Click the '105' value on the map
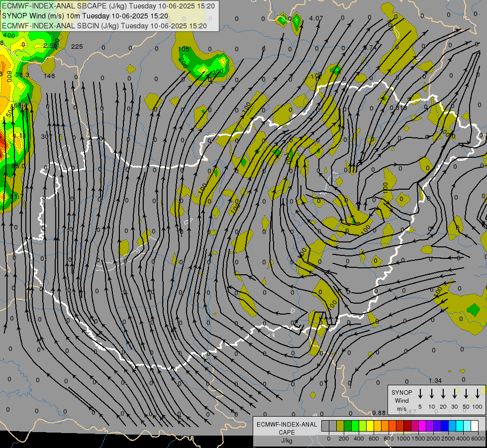Screen dimensions: 487x448 click(x=184, y=49)
